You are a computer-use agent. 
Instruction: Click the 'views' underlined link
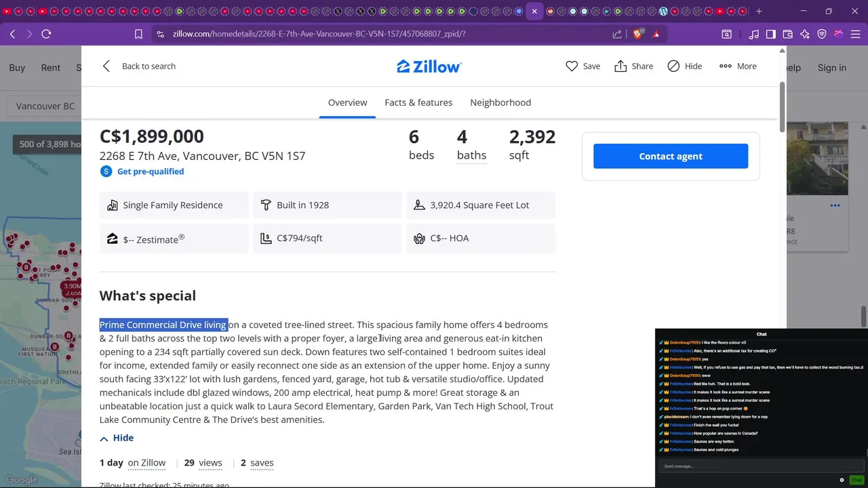[210, 463]
